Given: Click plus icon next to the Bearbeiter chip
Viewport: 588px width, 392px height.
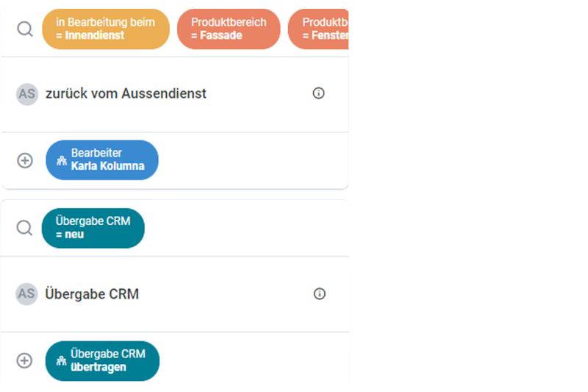Looking at the screenshot, I should pos(25,160).
